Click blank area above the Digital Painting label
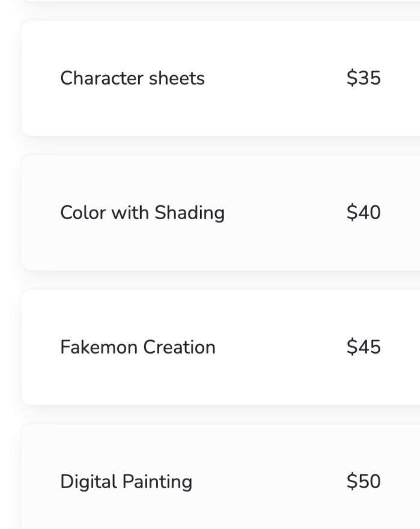 [x=126, y=448]
